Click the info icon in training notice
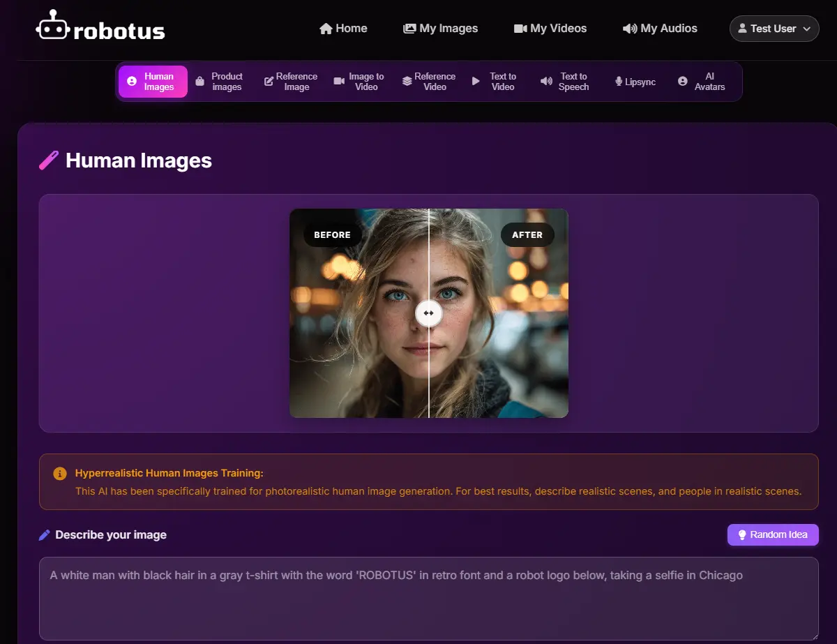 point(60,474)
